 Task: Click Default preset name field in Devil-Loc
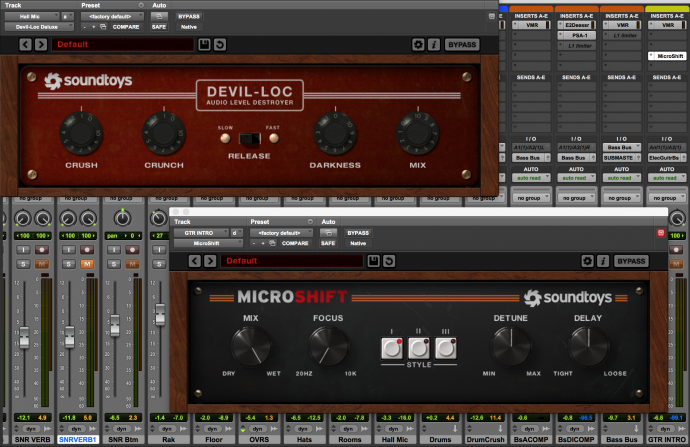pos(123,44)
